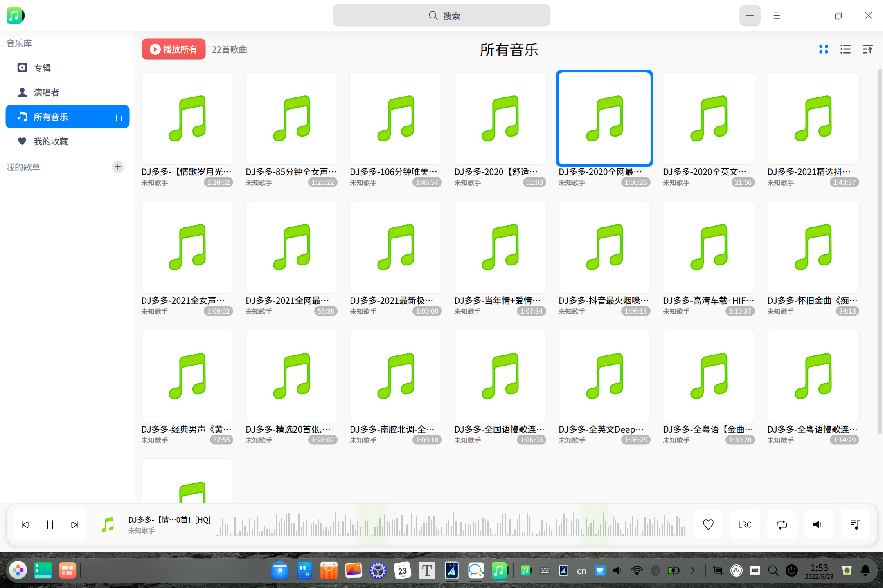Screen dimensions: 883x588
Task: Open the calendar app in dock
Action: (402, 570)
